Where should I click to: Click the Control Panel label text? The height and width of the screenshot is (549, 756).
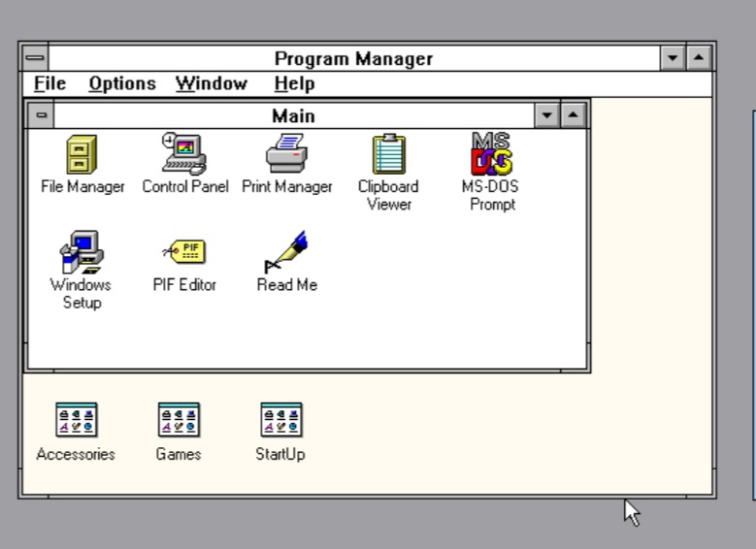pos(185,186)
